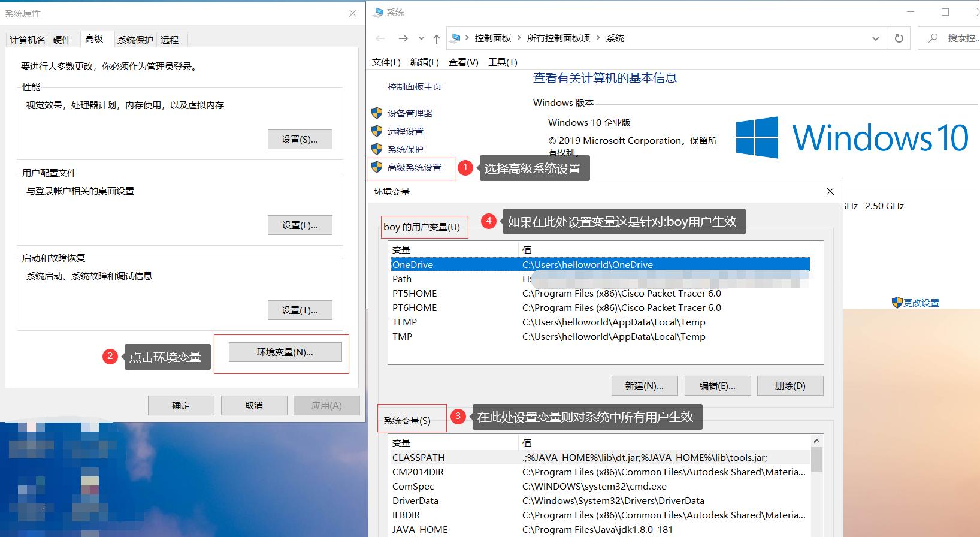Click the 远程设置 link text
980x537 pixels.
click(406, 131)
